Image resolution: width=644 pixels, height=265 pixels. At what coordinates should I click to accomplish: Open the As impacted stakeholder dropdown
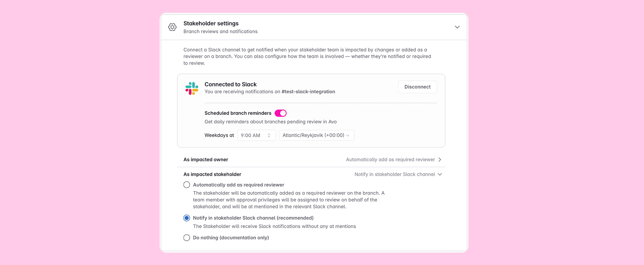398,174
